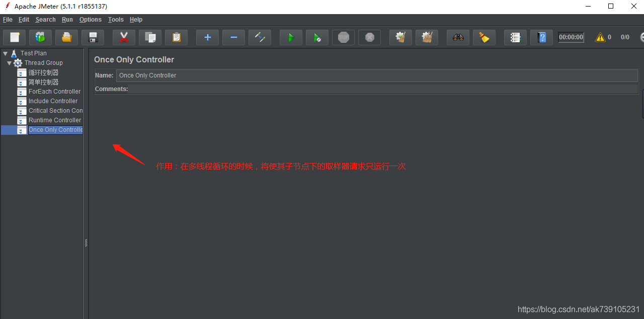Select the 简单控制器 tree node
Viewport: 644px width, 319px height.
coord(44,82)
